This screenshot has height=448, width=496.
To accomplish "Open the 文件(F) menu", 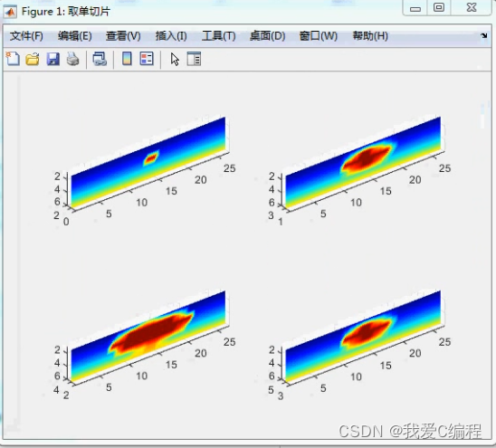I will click(26, 36).
